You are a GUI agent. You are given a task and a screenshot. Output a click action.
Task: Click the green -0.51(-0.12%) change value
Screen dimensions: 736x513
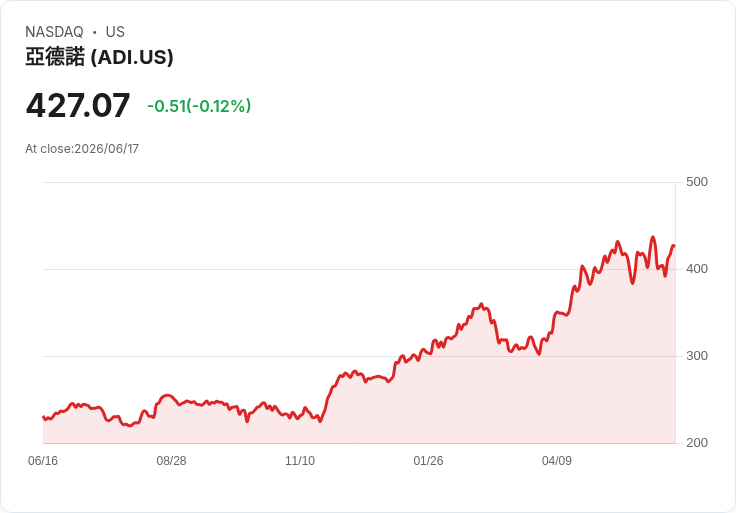pos(199,106)
